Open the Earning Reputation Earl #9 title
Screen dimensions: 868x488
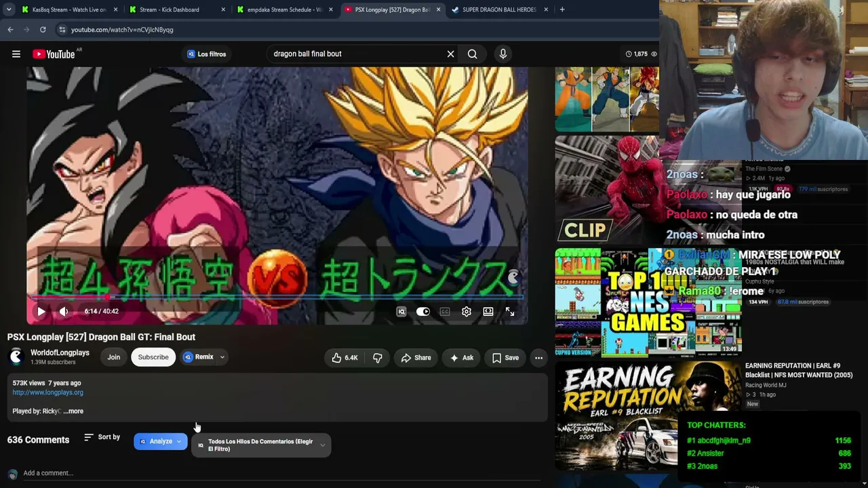click(799, 370)
